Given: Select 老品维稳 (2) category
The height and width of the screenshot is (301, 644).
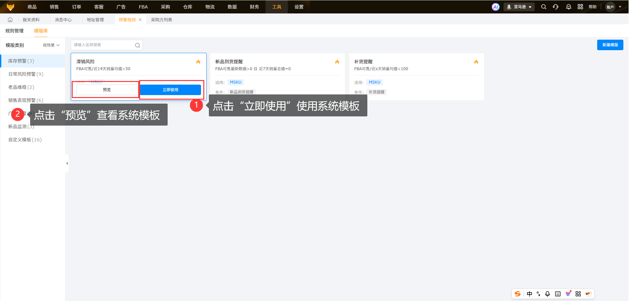Looking at the screenshot, I should 33,87.
